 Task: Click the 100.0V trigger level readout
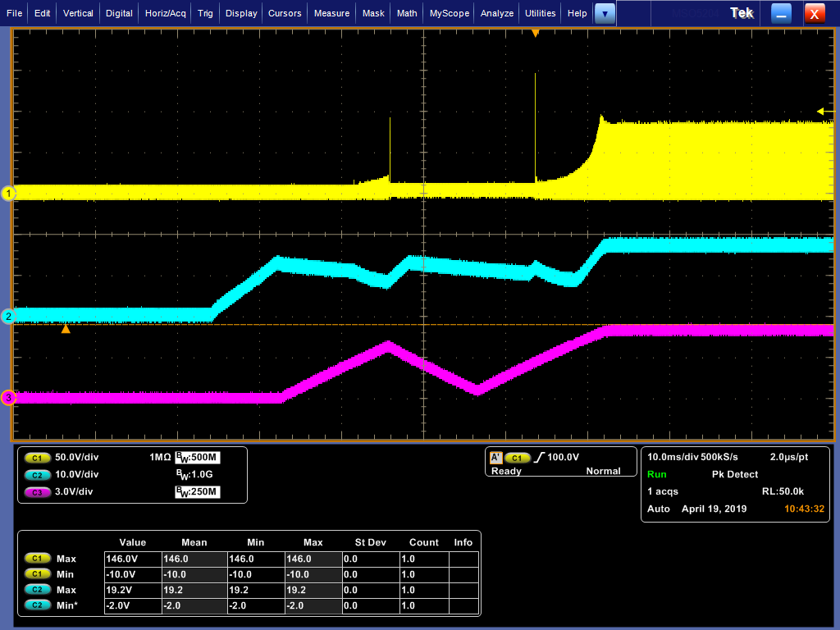click(563, 458)
